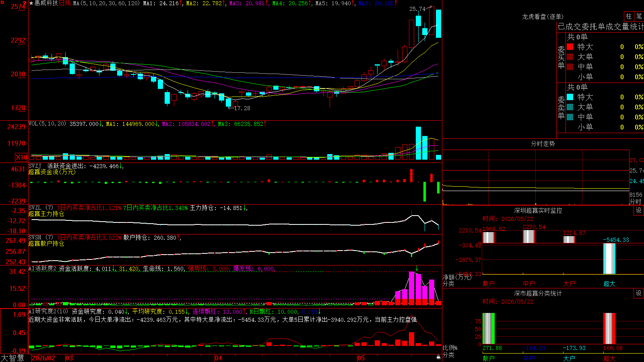This screenshot has height=362, width=644.
Task: Click the teal 大单 sell-order swatch
Action: pos(570,107)
